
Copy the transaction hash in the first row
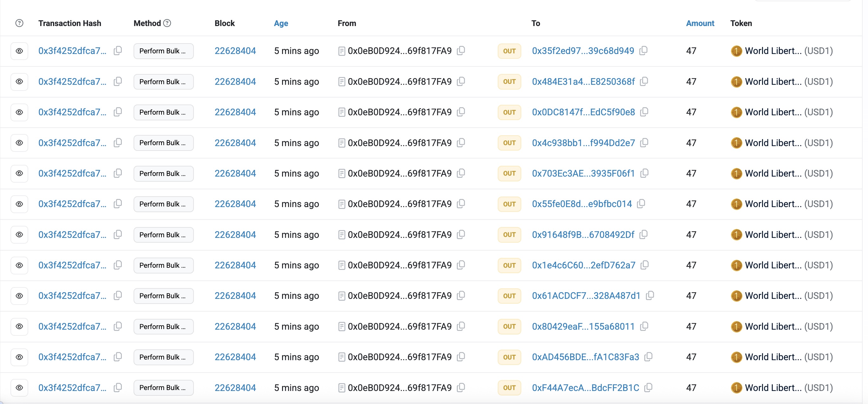coord(118,50)
